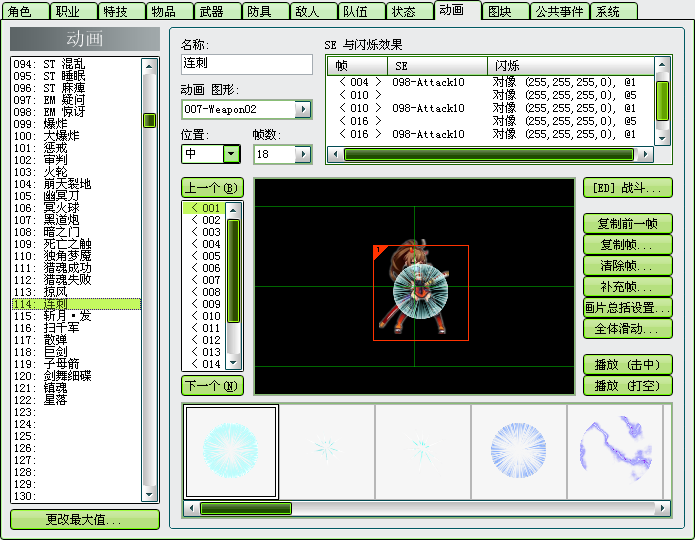Select animation 104: 崩天裂地
This screenshot has height=540, width=695.
[x=76, y=184]
